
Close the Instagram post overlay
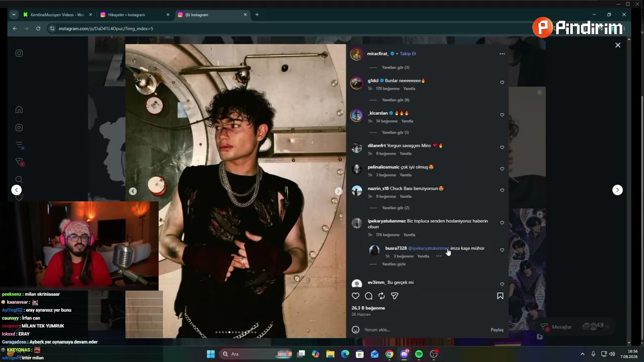click(618, 45)
